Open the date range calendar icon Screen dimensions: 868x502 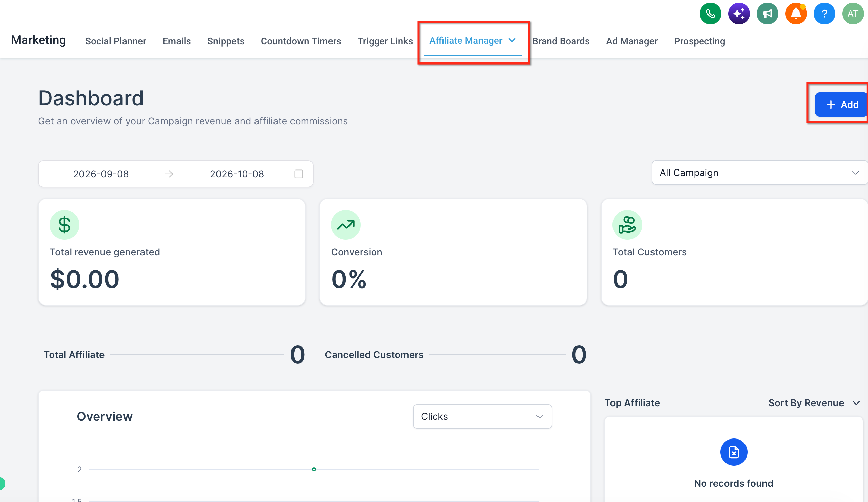pos(299,174)
